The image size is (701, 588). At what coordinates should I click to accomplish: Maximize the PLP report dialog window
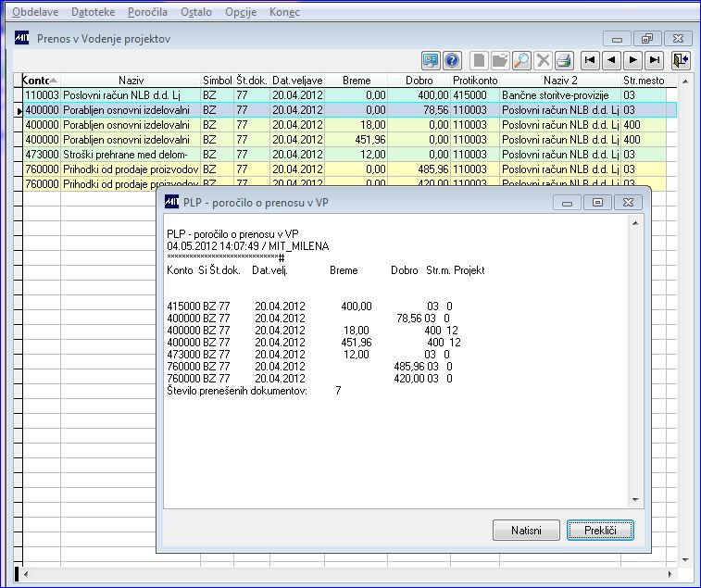tap(597, 202)
